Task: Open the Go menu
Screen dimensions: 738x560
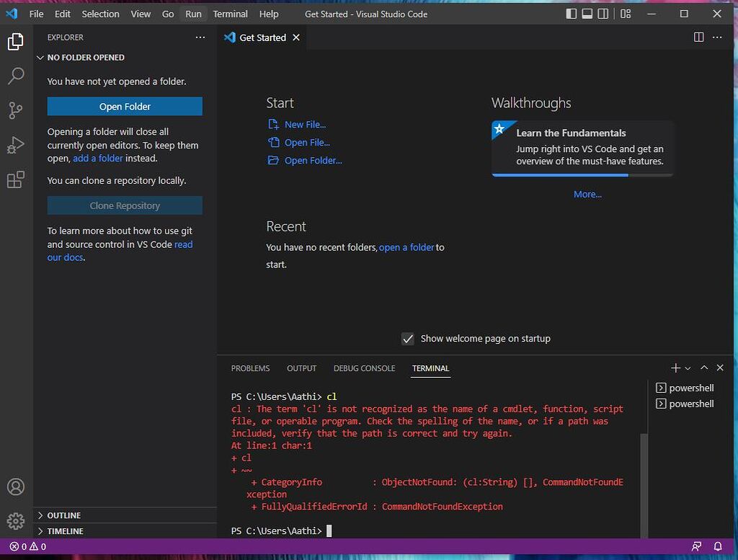Action: tap(168, 14)
